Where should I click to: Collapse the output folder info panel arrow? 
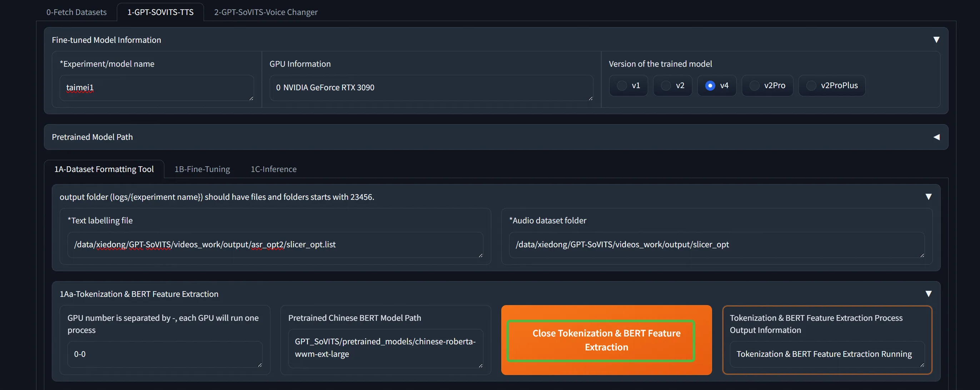click(928, 197)
